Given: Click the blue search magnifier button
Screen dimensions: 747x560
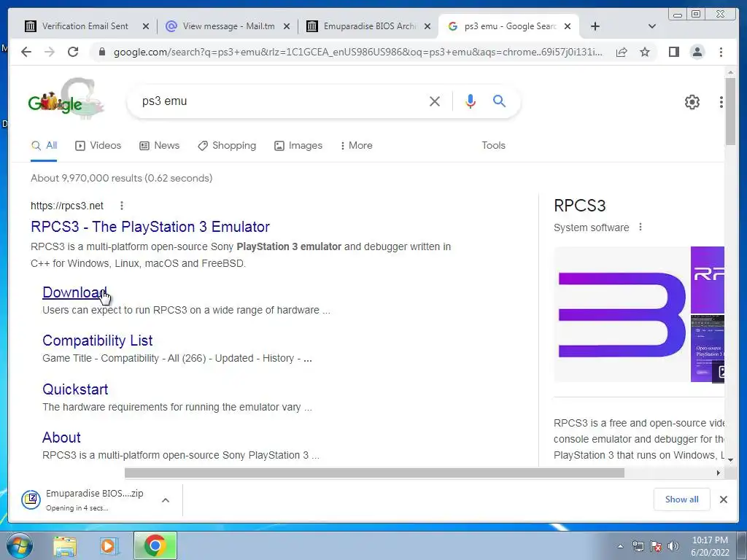Looking at the screenshot, I should (x=499, y=101).
